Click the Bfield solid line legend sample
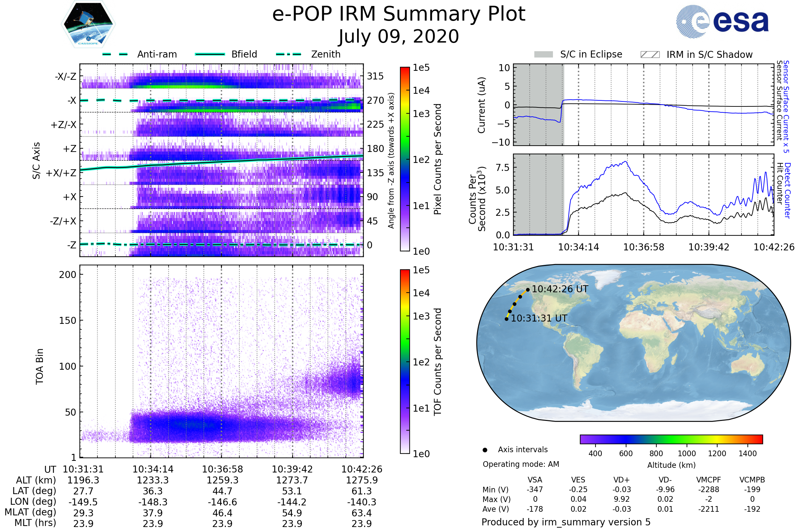Screen dimensions: 798x532 point(210,54)
